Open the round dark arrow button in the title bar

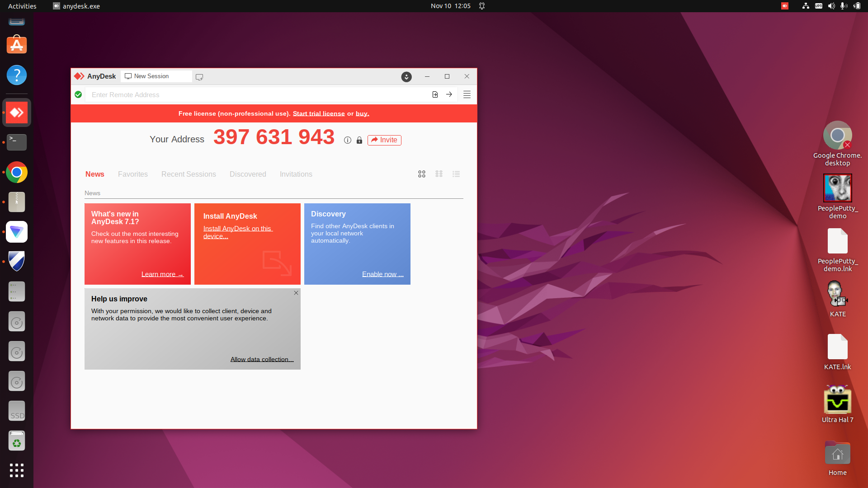406,77
